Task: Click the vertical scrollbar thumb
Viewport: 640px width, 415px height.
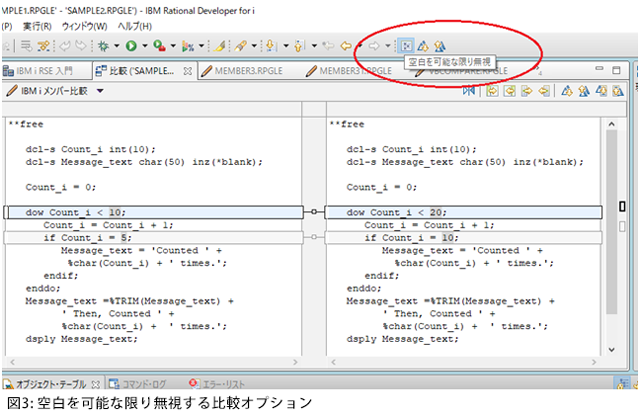Action: 611,222
